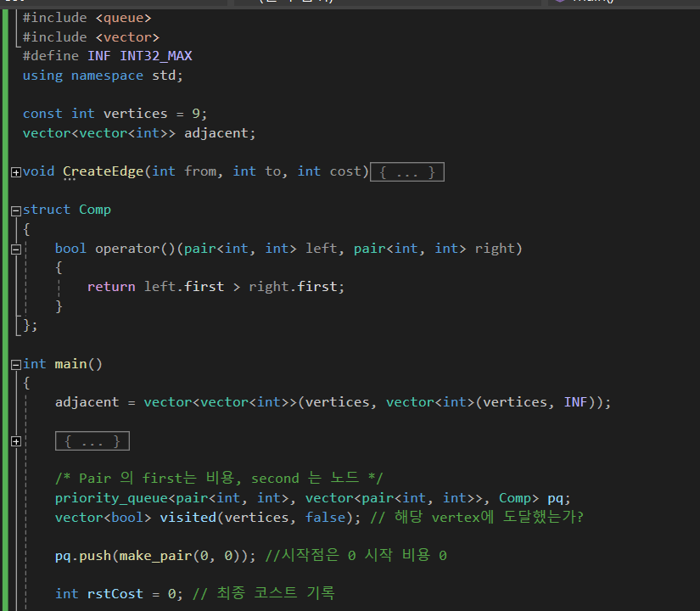Click the value 9 in const int vertices

tap(196, 114)
